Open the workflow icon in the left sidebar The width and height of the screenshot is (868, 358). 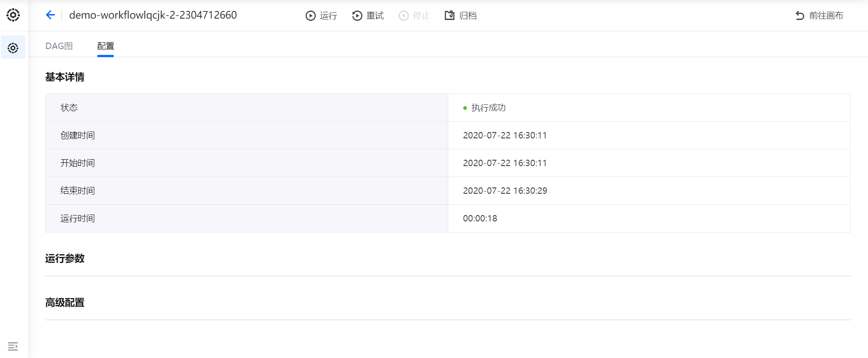click(13, 48)
